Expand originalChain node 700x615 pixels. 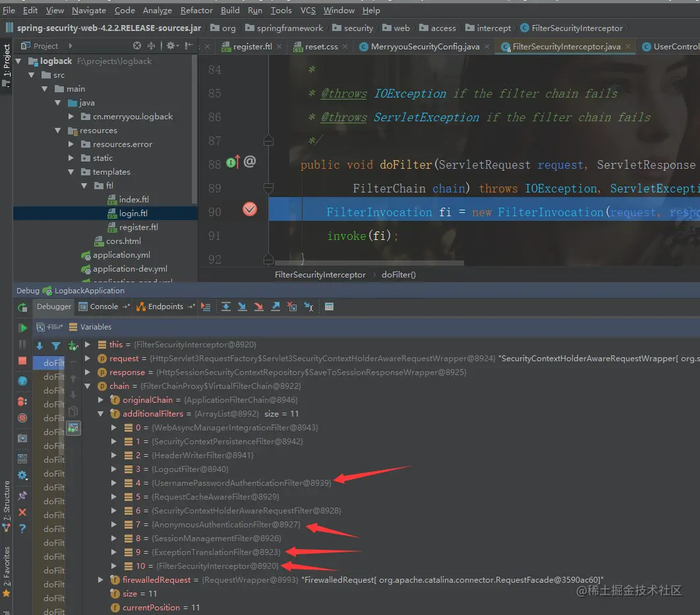pyautogui.click(x=101, y=400)
